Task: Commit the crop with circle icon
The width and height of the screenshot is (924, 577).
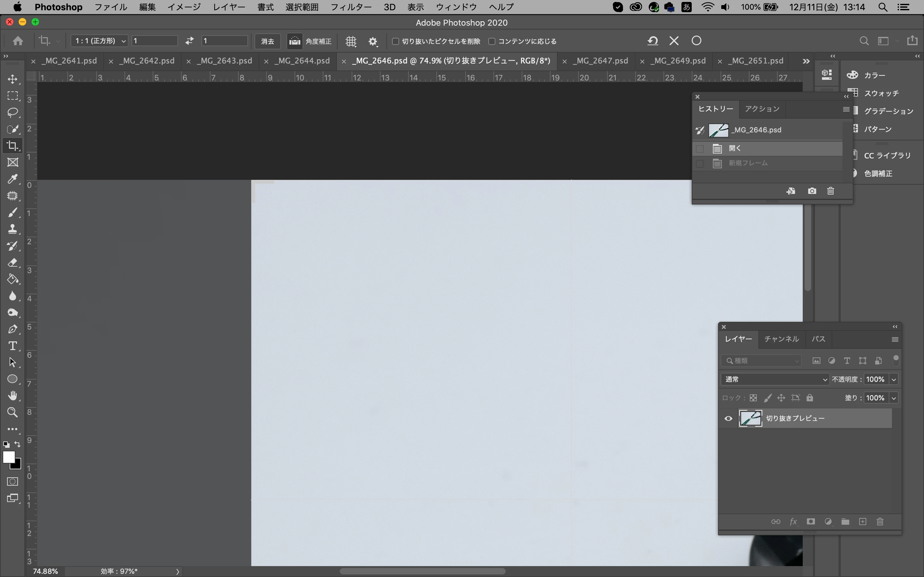Action: point(696,41)
